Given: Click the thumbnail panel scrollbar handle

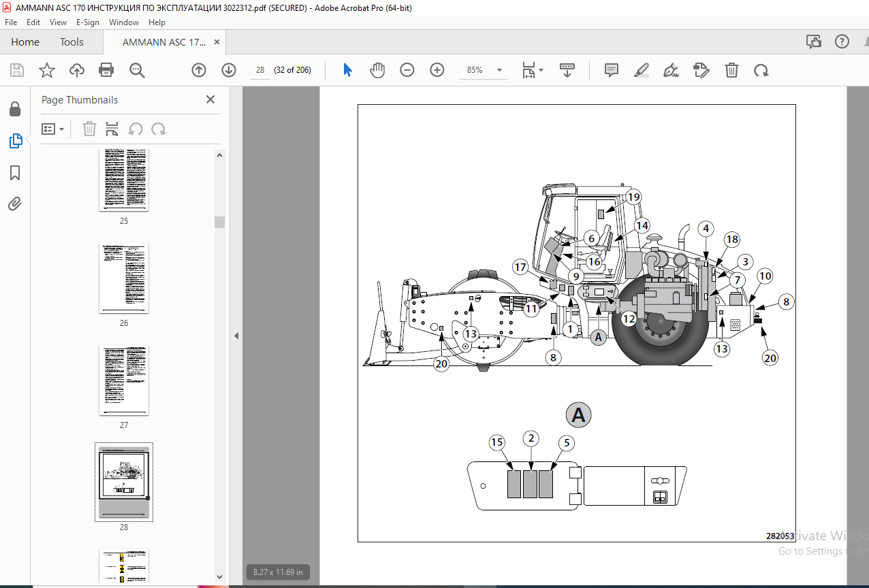Looking at the screenshot, I should click(220, 222).
